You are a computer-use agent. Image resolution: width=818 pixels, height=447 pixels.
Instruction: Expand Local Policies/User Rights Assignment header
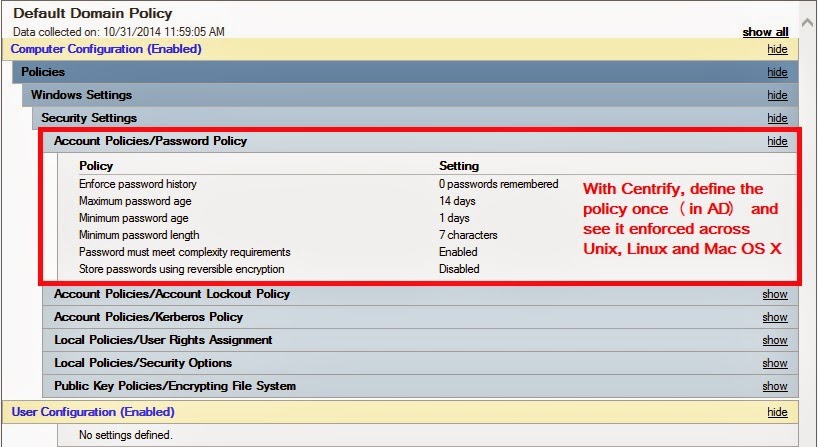coord(420,340)
